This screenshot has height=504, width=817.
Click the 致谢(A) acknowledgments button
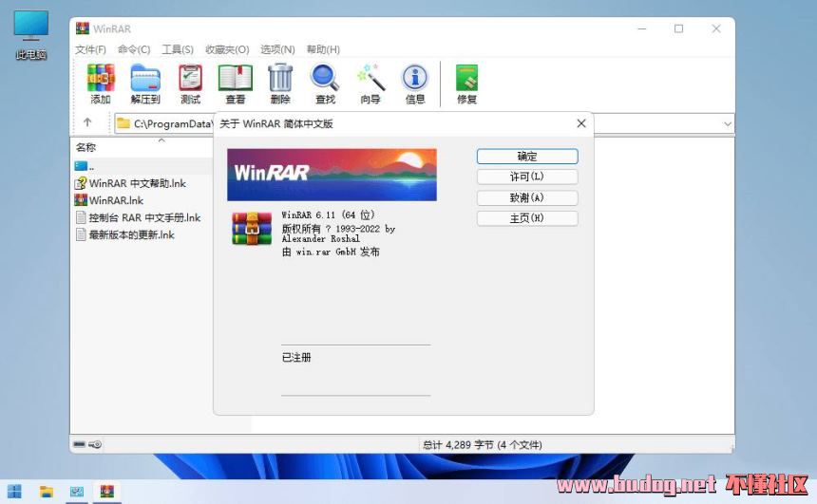point(526,197)
